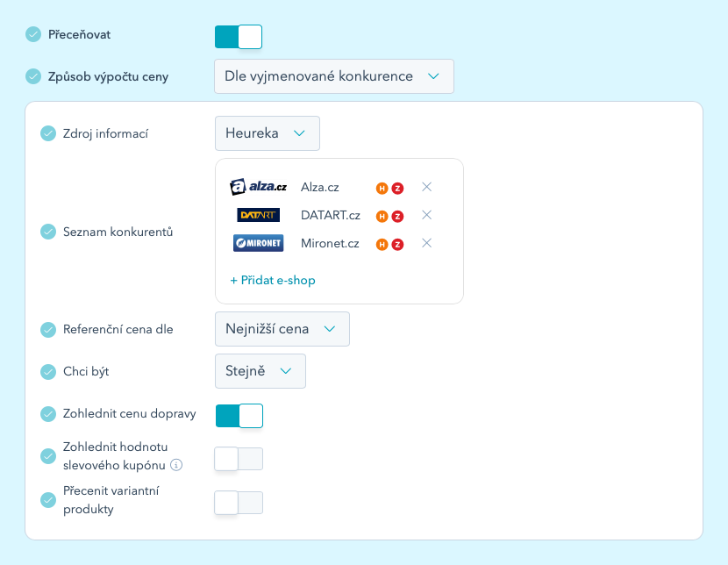Open the Heureka source dropdown

pos(268,133)
